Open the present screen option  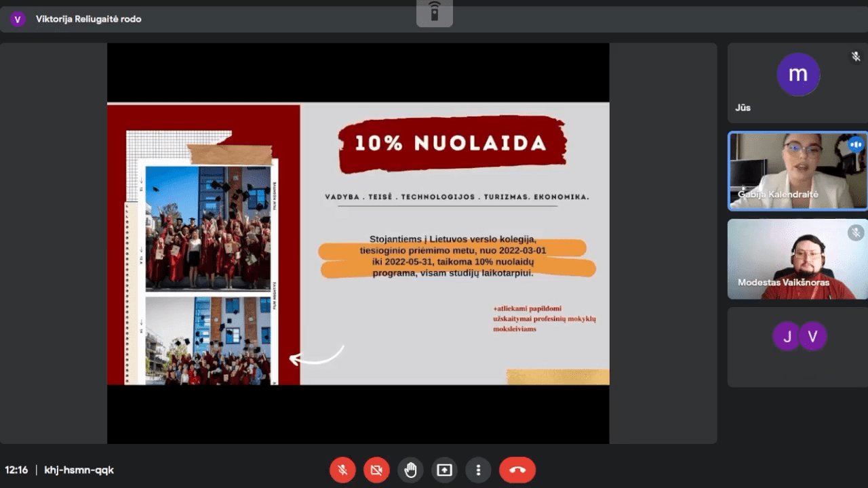444,470
